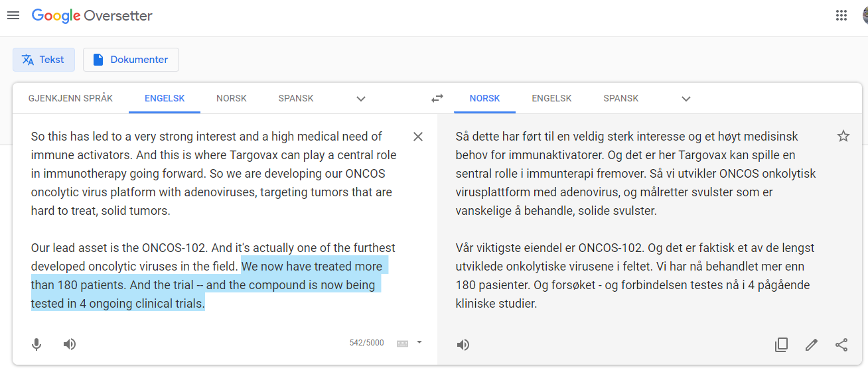The image size is (868, 372).
Task: Clear the source text with X
Action: tap(418, 137)
